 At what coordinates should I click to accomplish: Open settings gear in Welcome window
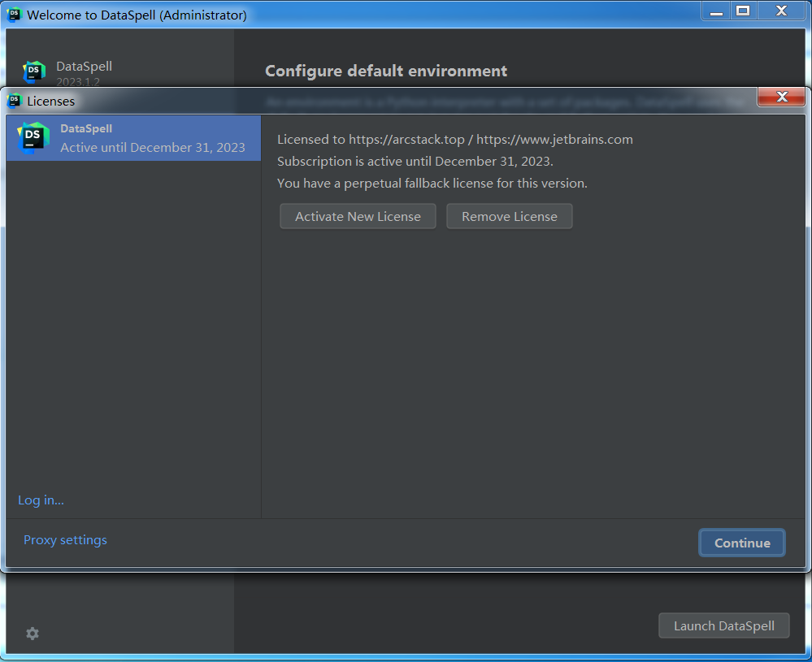point(33,634)
